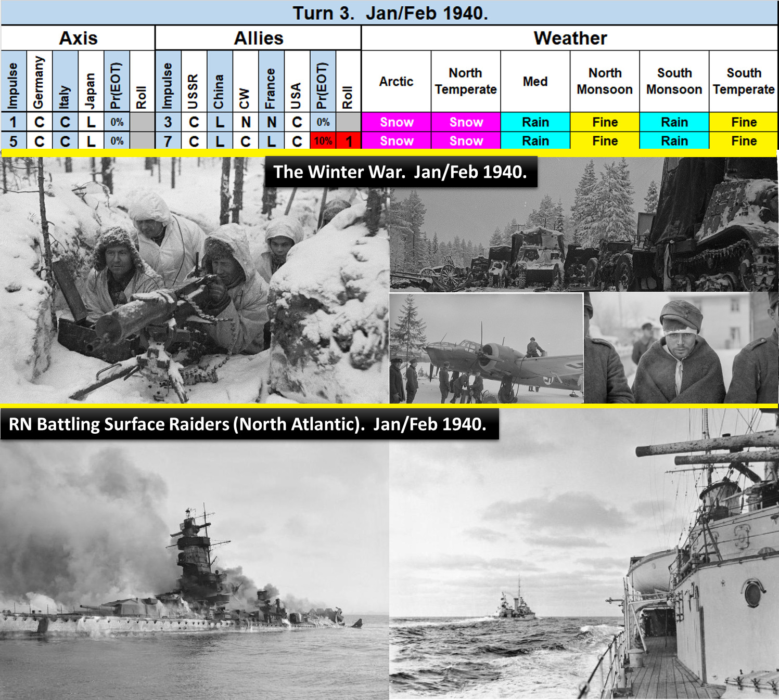The width and height of the screenshot is (779, 700).
Task: Select France's "N" cell in impulse 3 row
Action: (x=271, y=122)
